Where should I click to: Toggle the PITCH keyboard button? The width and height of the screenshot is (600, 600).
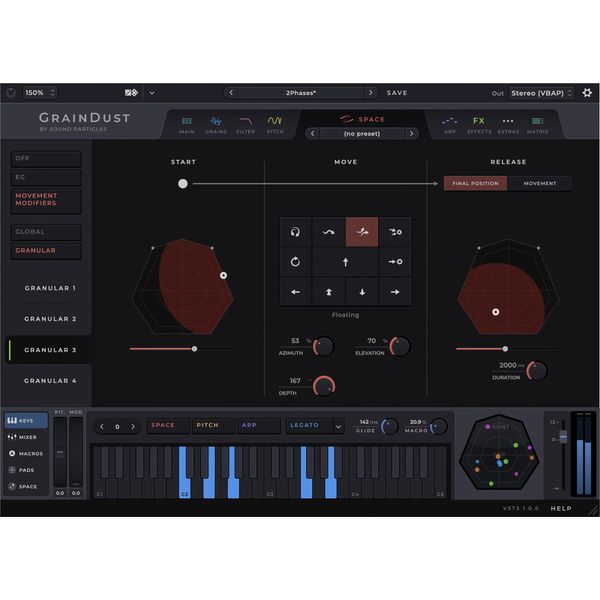[x=213, y=425]
